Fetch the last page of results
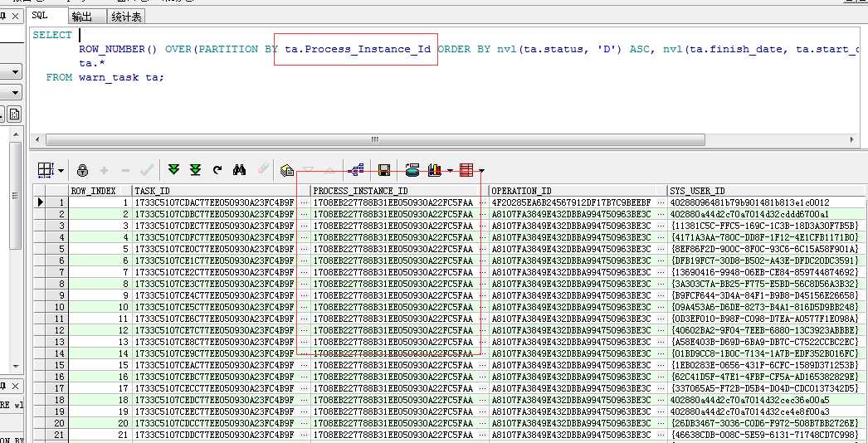Image resolution: width=868 pixels, height=443 pixels. 195,169
